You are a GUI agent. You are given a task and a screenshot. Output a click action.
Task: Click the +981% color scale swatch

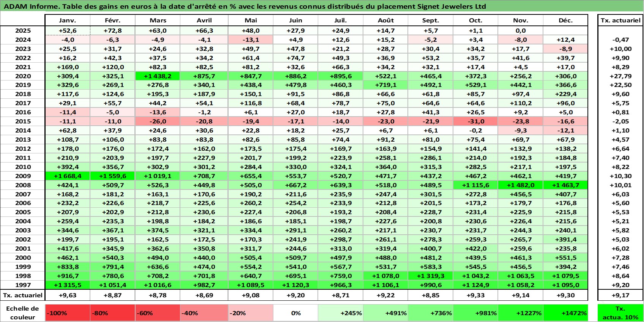click(475, 313)
